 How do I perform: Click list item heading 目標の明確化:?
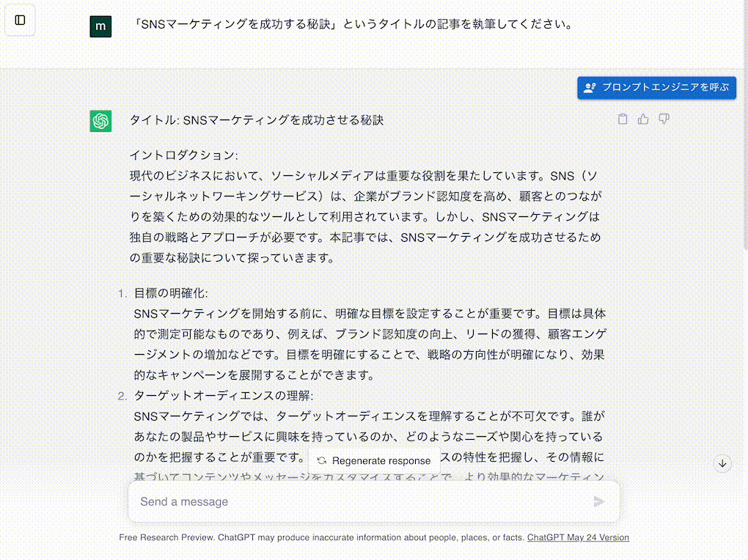pyautogui.click(x=171, y=293)
